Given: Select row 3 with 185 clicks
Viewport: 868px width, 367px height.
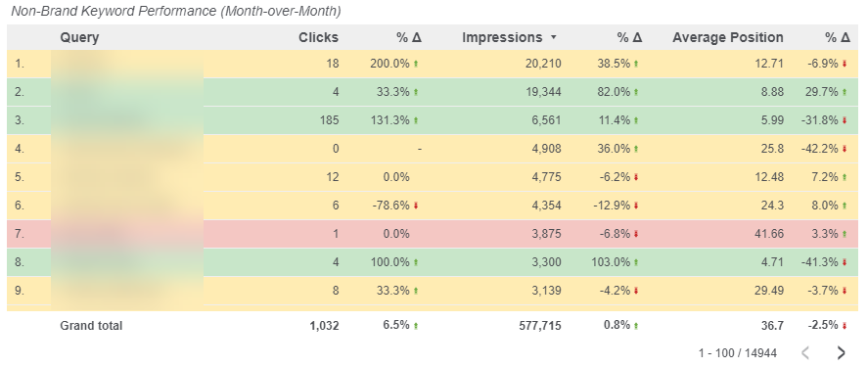Looking at the screenshot, I should pyautogui.click(x=433, y=120).
